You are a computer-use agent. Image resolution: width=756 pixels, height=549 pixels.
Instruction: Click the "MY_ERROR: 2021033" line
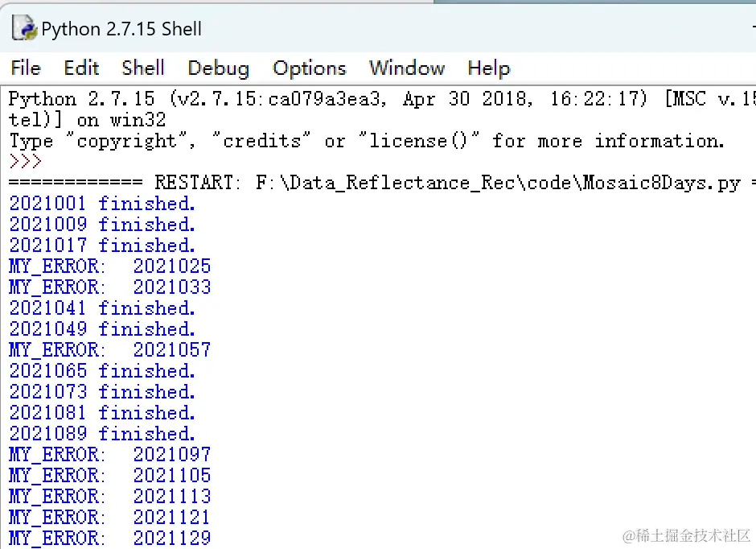[110, 287]
